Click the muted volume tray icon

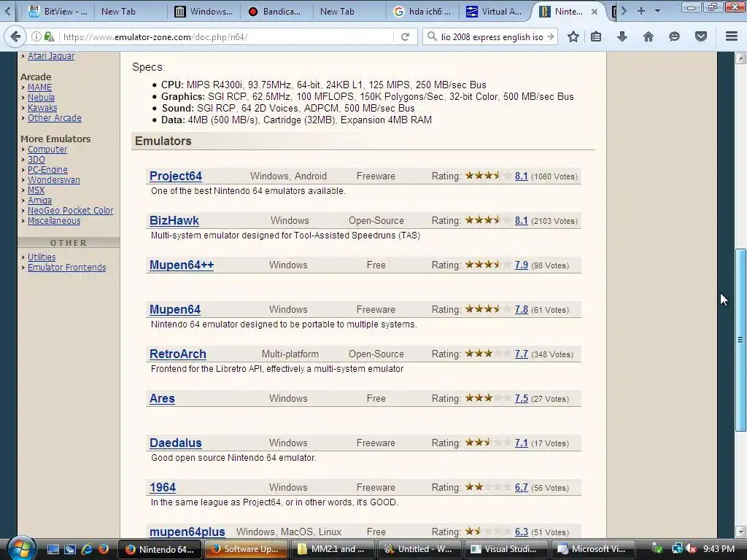point(691,549)
